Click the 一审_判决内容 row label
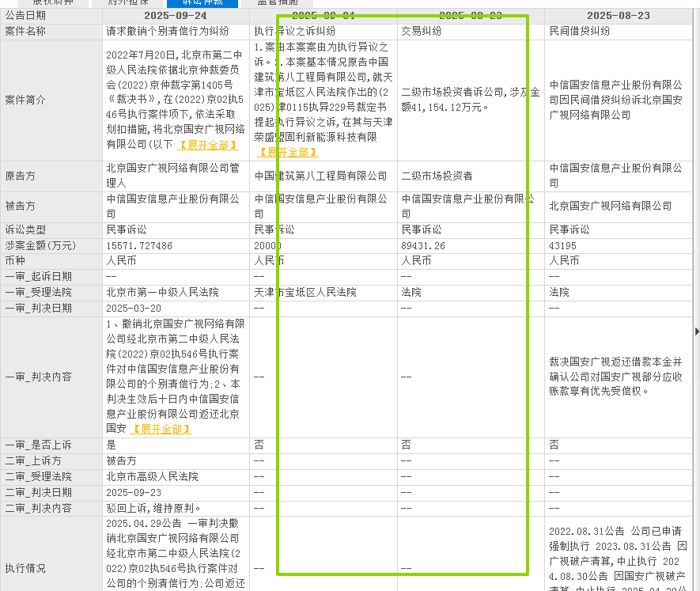Viewport: 700px width, 591px height. coord(39,377)
